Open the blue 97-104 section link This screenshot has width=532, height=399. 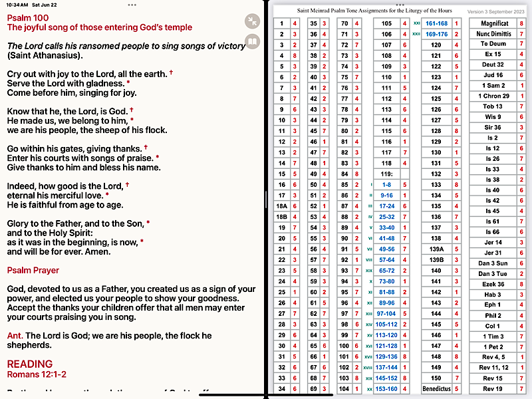(x=386, y=313)
